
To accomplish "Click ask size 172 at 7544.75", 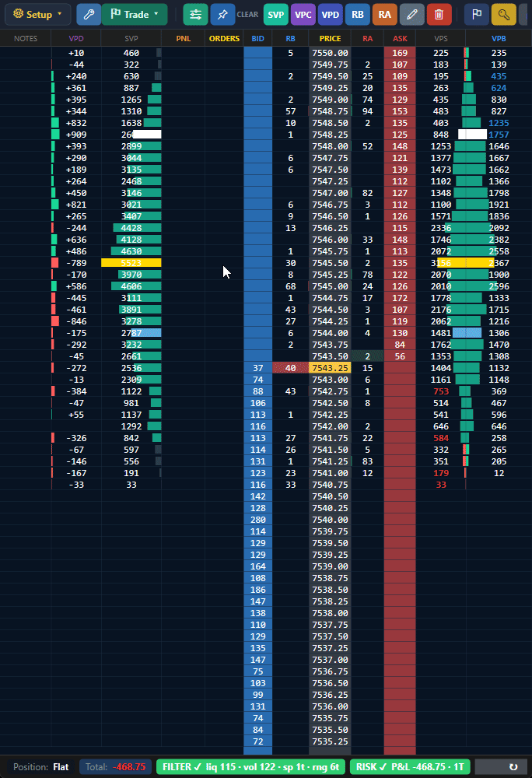I will 400,298.
